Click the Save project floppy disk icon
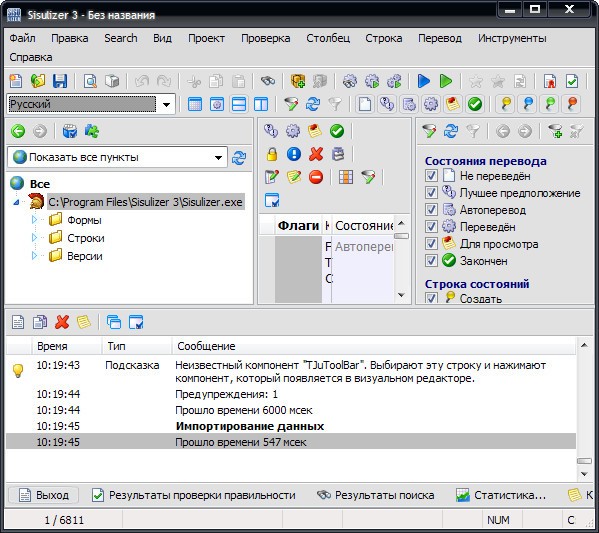Screen dimensions: 599x533 tap(60, 81)
